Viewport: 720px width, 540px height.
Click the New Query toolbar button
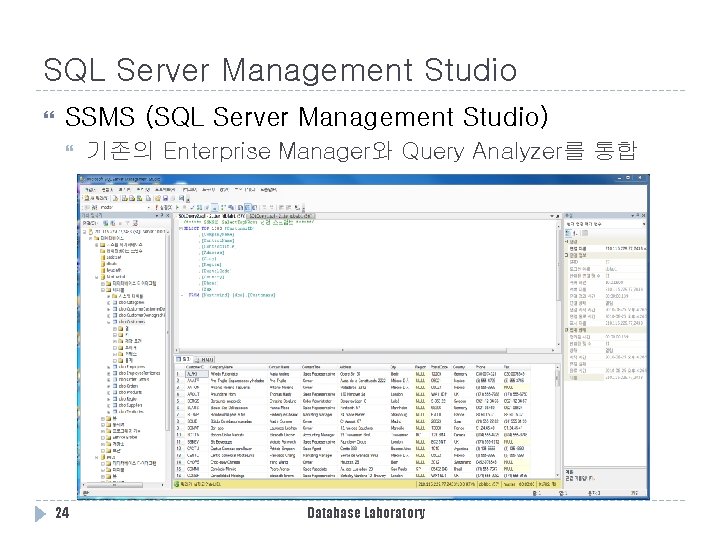96,198
